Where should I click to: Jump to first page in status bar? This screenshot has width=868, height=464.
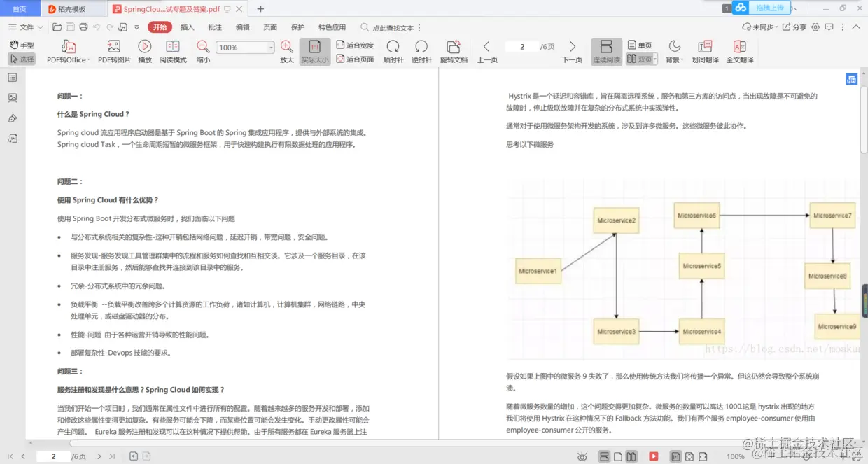click(x=10, y=456)
